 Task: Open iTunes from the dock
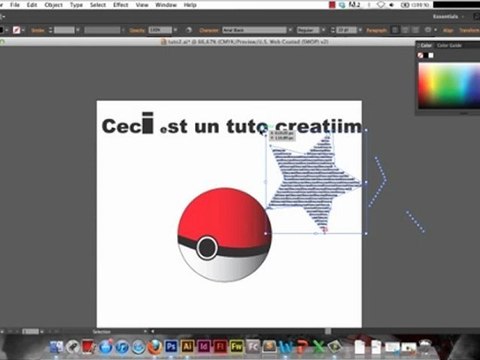point(122,347)
